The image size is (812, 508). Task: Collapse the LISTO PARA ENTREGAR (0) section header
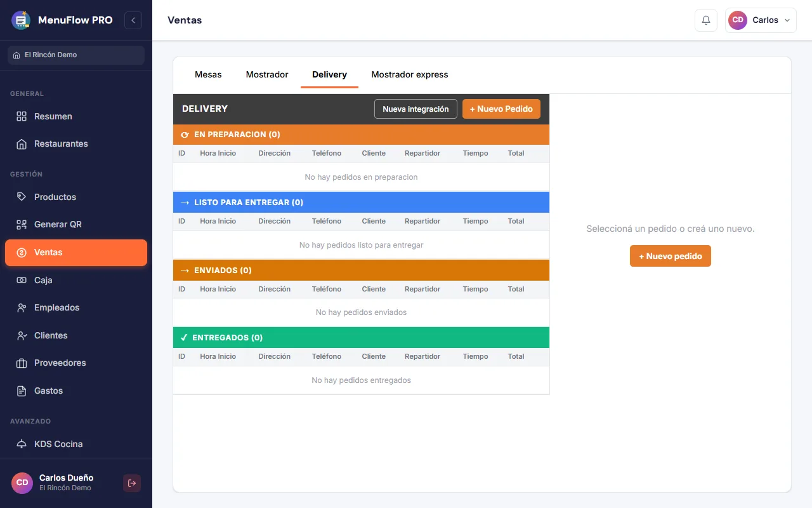coord(361,203)
